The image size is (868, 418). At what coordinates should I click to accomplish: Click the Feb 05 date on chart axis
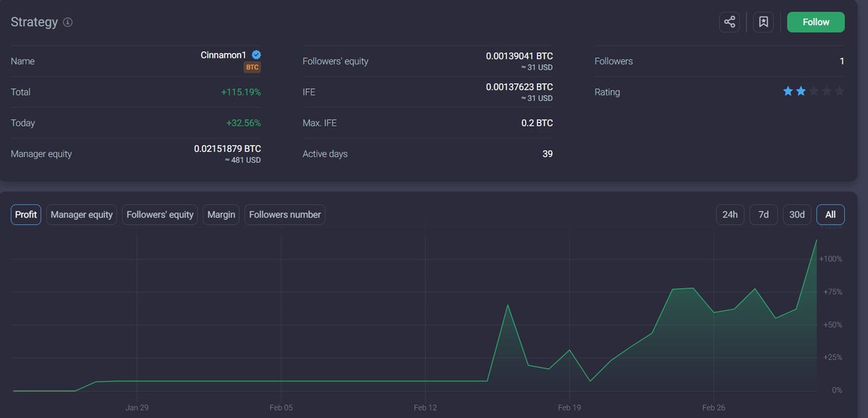tap(281, 408)
